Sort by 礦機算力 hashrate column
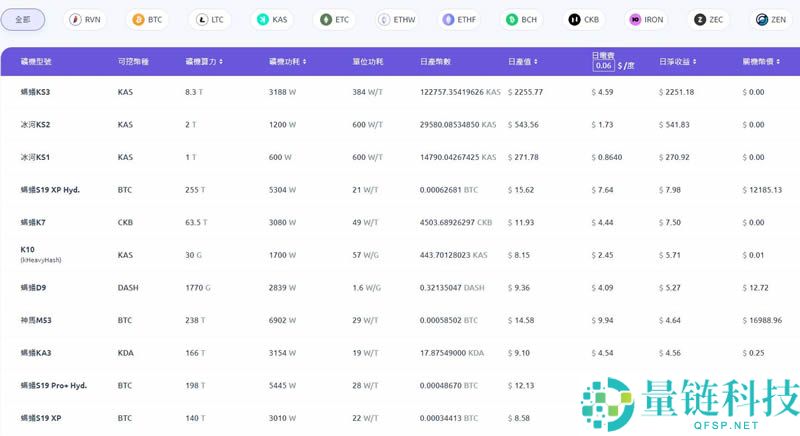Image resolution: width=800 pixels, height=436 pixels. coord(204,62)
